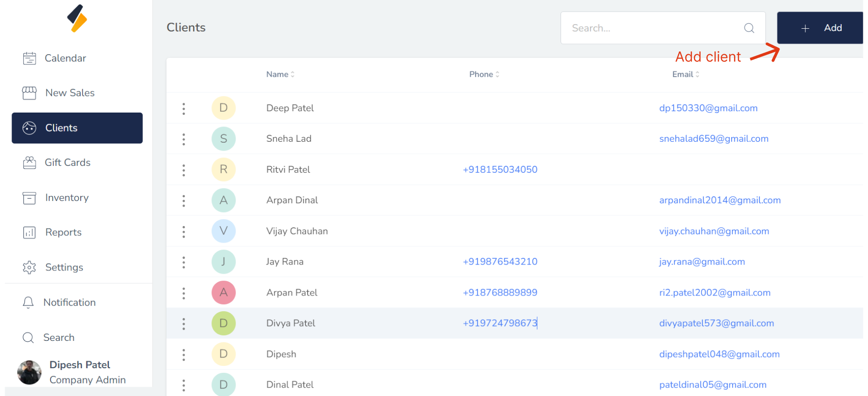
Task: Select the Clients menu item
Action: [77, 128]
